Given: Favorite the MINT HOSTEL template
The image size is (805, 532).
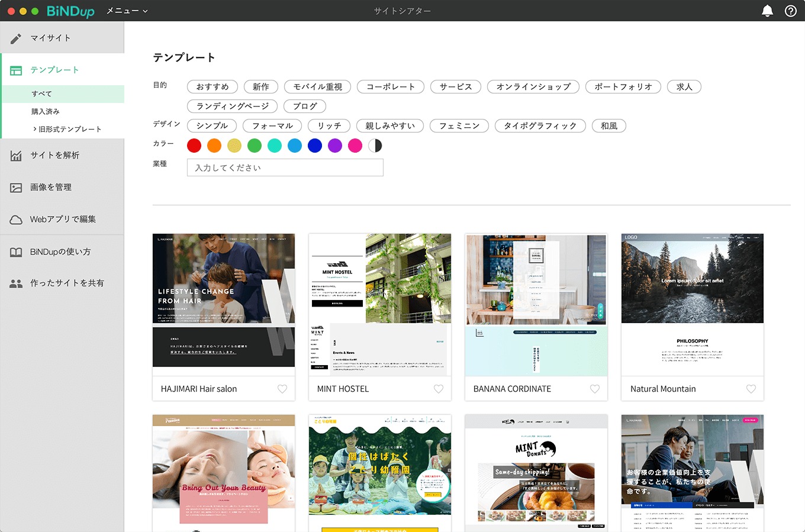Looking at the screenshot, I should (x=438, y=389).
